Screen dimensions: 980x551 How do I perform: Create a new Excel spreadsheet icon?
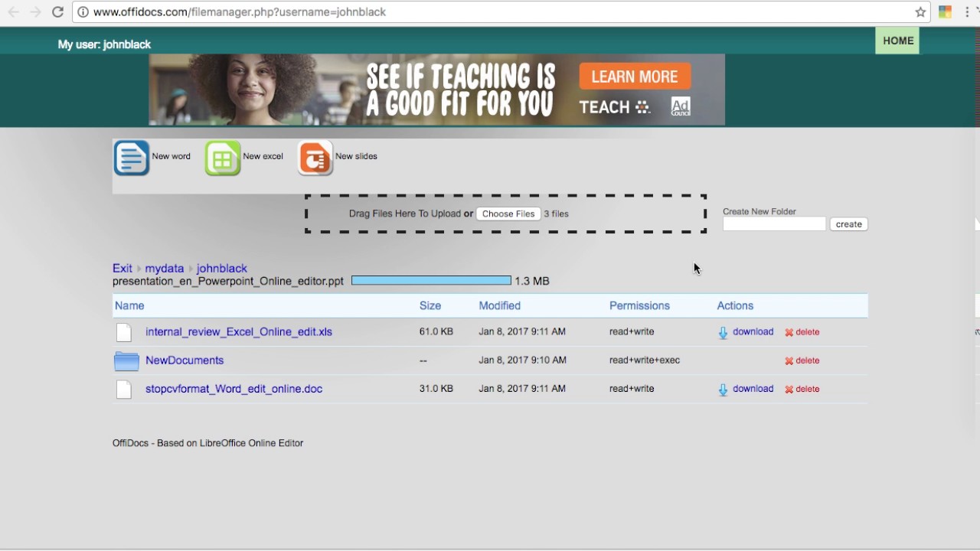coord(223,158)
